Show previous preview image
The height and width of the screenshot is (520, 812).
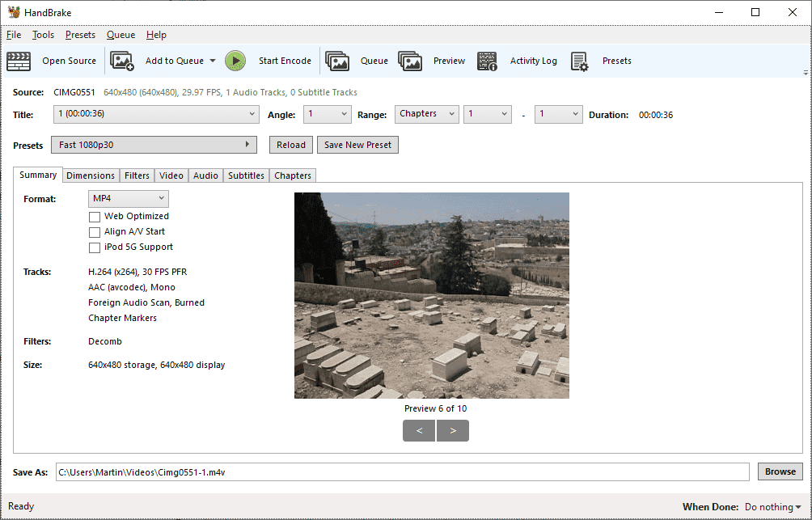[419, 431]
